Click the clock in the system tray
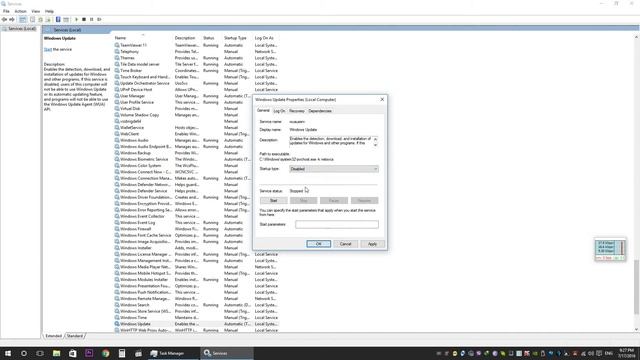This screenshot has height=360, width=640. 626,353
